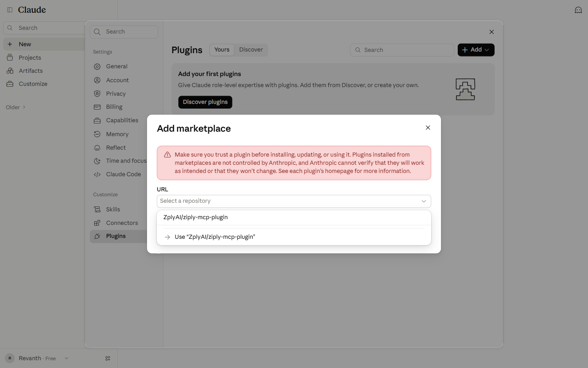The height and width of the screenshot is (368, 588).
Task: Click the Time and focus icon
Action: (97, 161)
